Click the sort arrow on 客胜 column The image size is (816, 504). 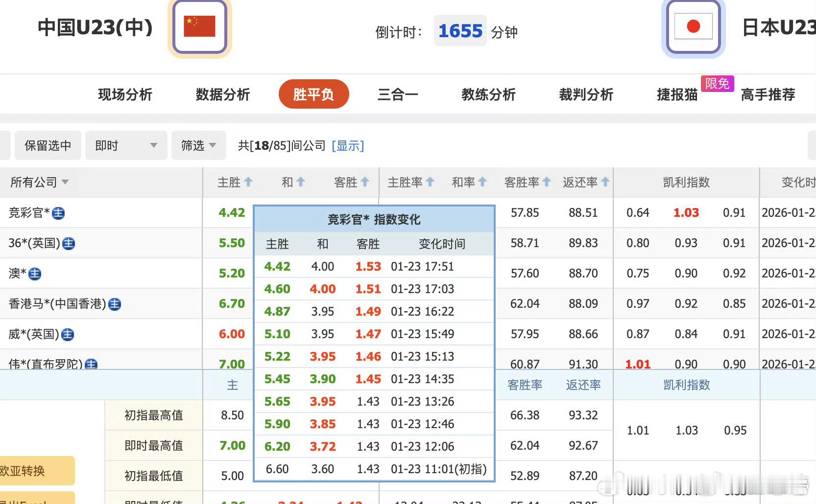coord(364,182)
